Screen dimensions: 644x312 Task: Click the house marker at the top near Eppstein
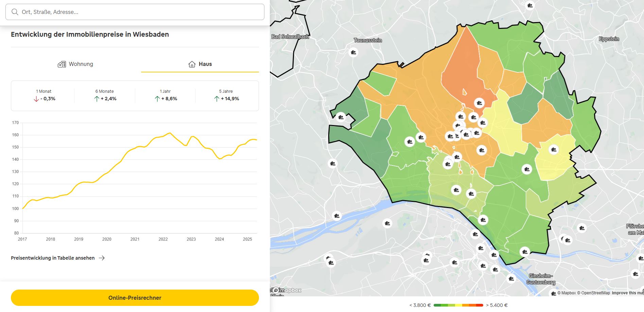[530, 6]
